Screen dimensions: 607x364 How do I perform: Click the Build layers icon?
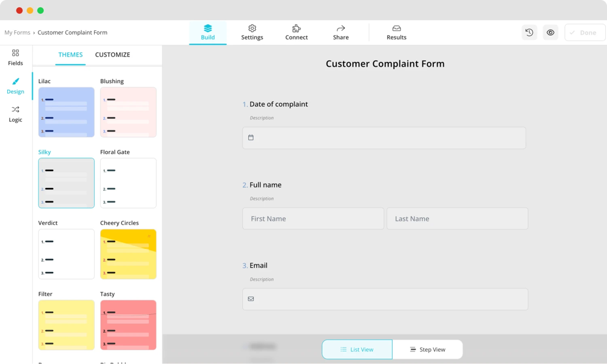pyautogui.click(x=208, y=29)
